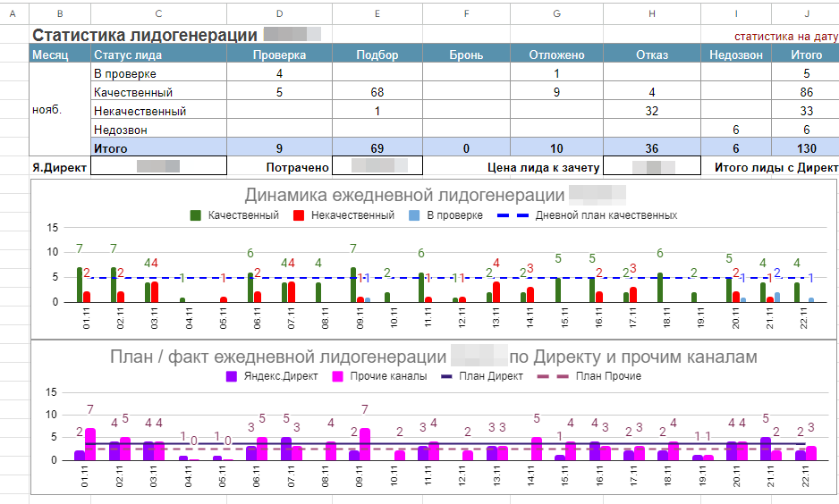The image size is (839, 504).
Task: Select the 'Месяц' header cell
Action: click(x=60, y=54)
